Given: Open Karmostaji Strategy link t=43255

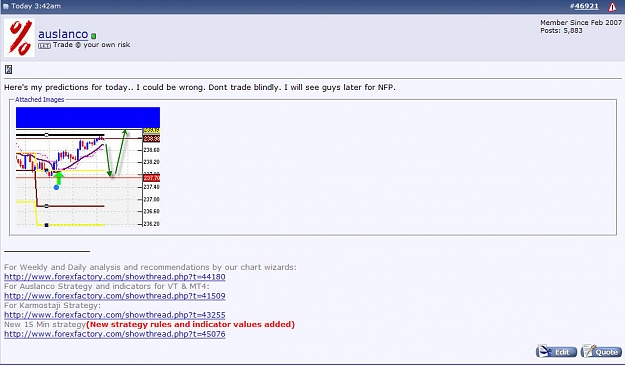Looking at the screenshot, I should tap(115, 315).
